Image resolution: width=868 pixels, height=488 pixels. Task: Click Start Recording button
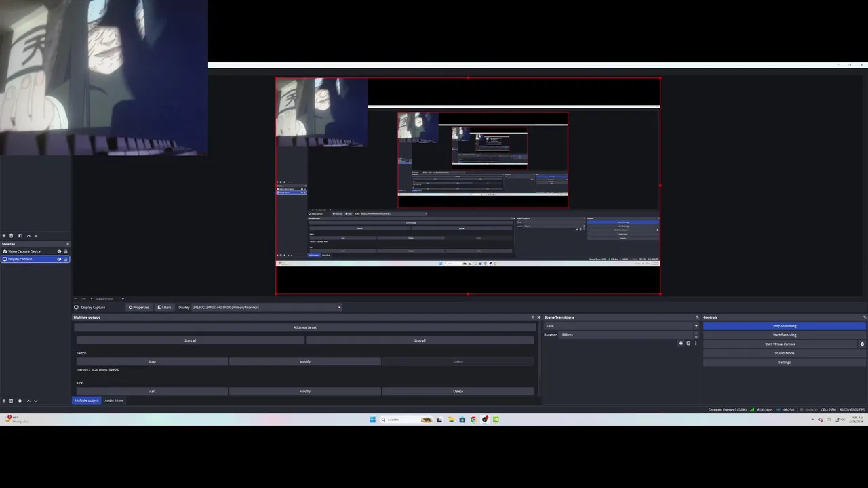click(785, 335)
